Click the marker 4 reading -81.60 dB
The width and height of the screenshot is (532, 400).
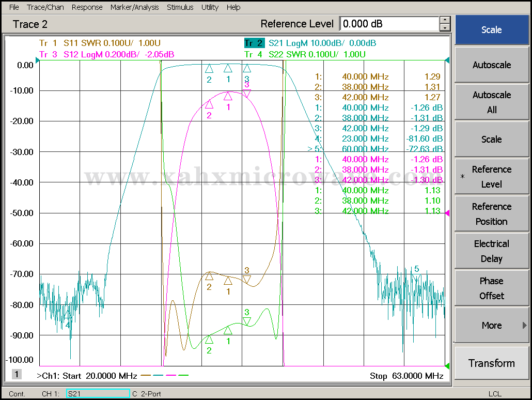pyautogui.click(x=424, y=139)
